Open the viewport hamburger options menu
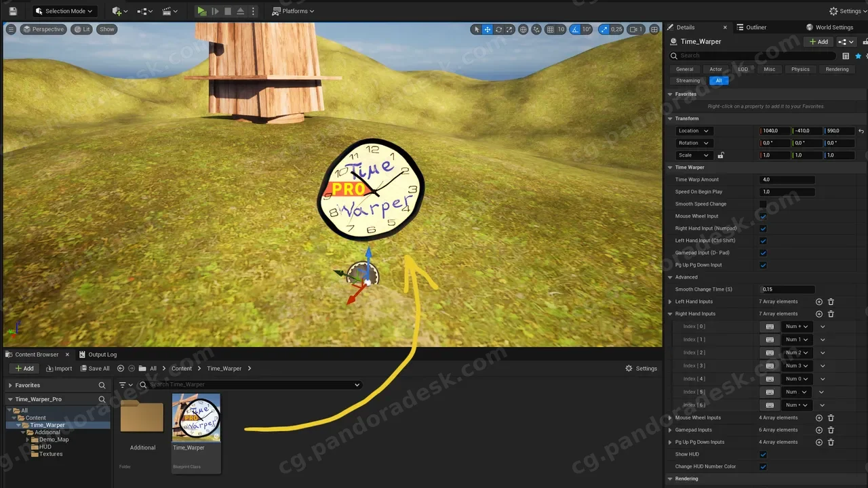868x488 pixels. pyautogui.click(x=11, y=29)
